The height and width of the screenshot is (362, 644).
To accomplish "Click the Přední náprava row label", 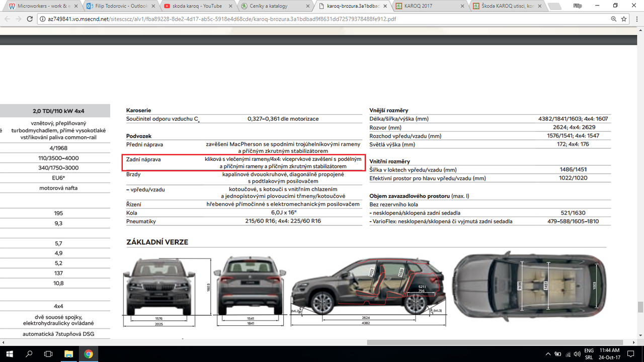I will [144, 145].
